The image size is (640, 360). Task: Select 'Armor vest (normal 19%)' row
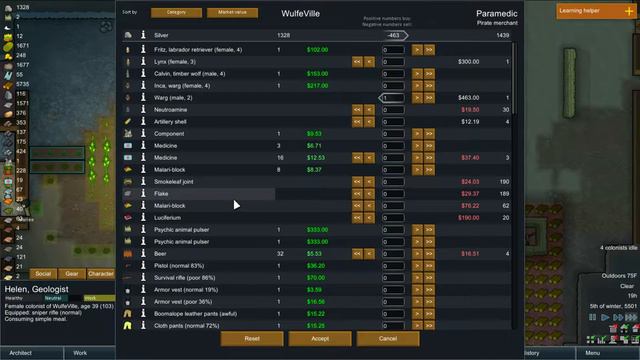point(316,290)
